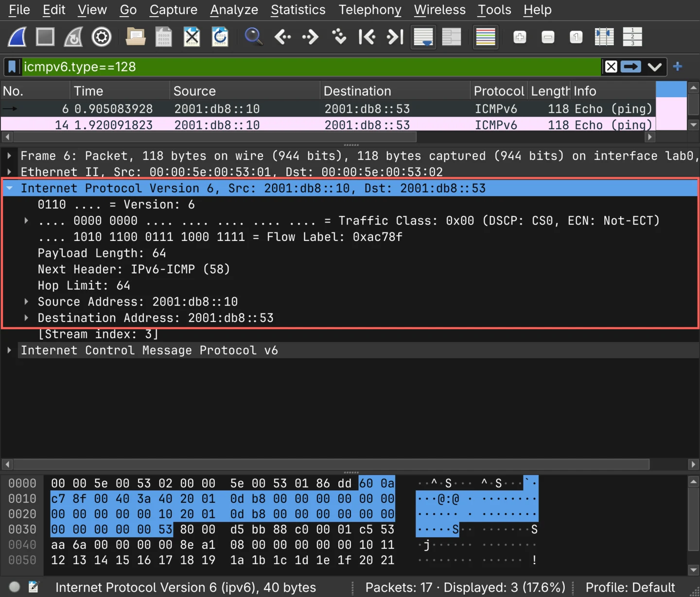
Task: Expand the Ethernet II tree node
Action: pyautogui.click(x=9, y=172)
